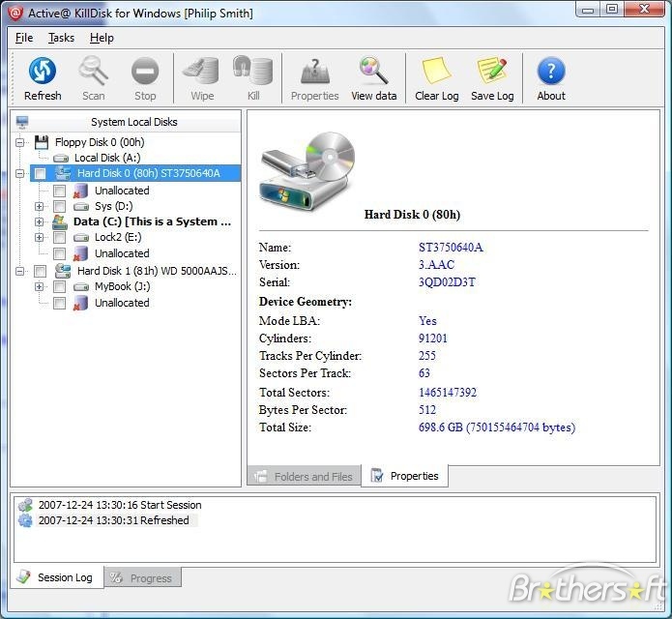Click the large Hard Disk 0 drive image
The width and height of the screenshot is (672, 619).
point(307,171)
